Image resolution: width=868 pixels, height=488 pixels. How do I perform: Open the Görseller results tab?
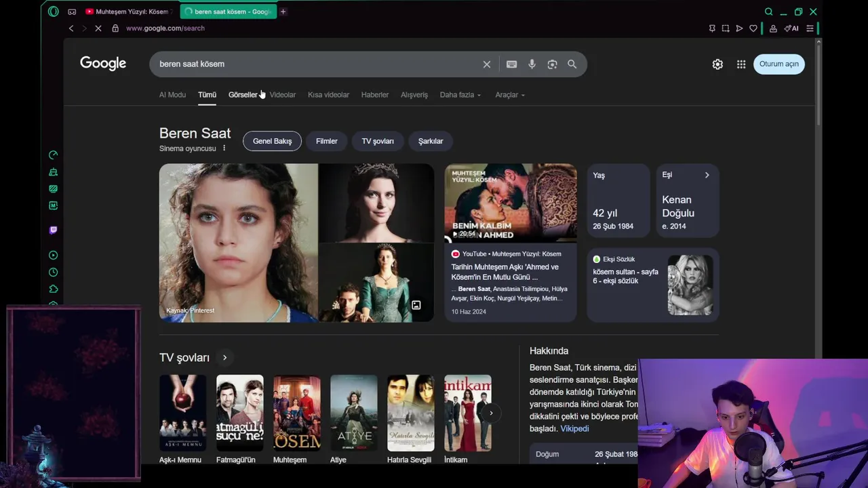pyautogui.click(x=243, y=95)
